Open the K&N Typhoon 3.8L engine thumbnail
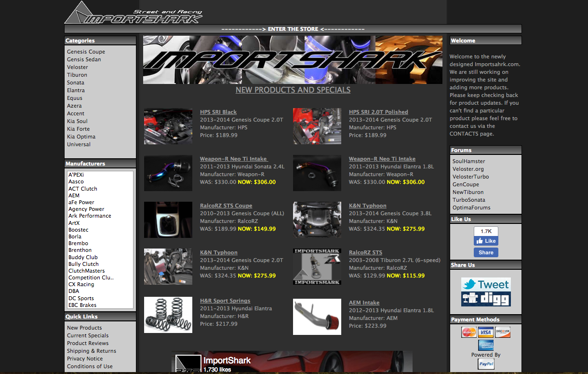 pyautogui.click(x=317, y=220)
